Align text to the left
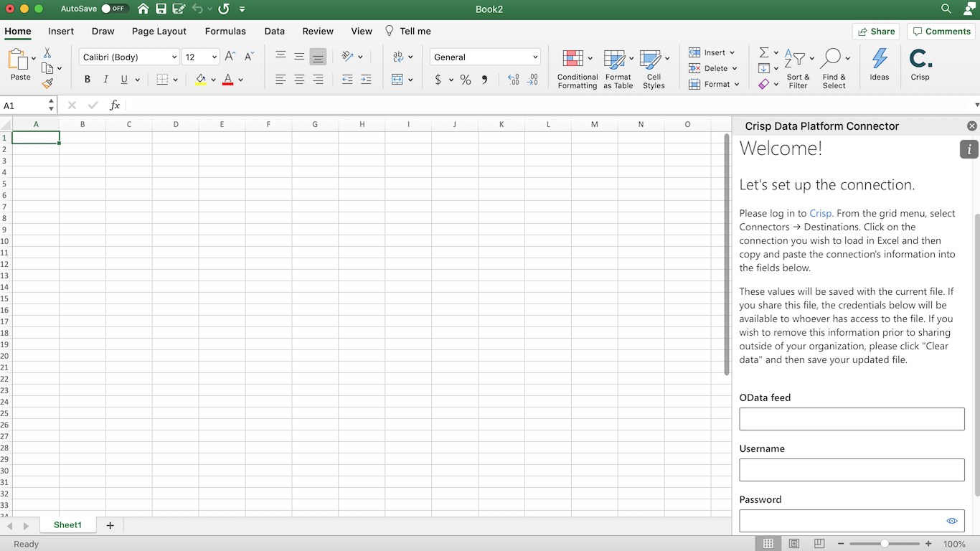Screen dimensions: 980x551 [x=281, y=80]
